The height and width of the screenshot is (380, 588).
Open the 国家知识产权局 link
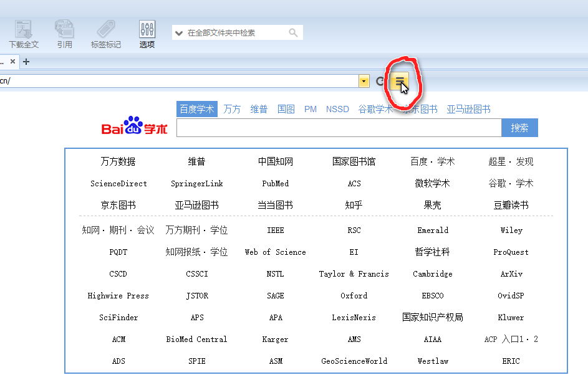432,317
